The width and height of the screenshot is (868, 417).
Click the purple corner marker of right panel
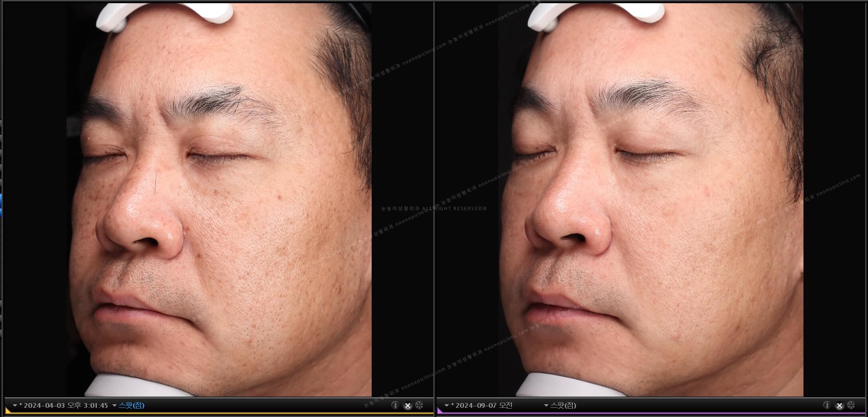(x=439, y=410)
